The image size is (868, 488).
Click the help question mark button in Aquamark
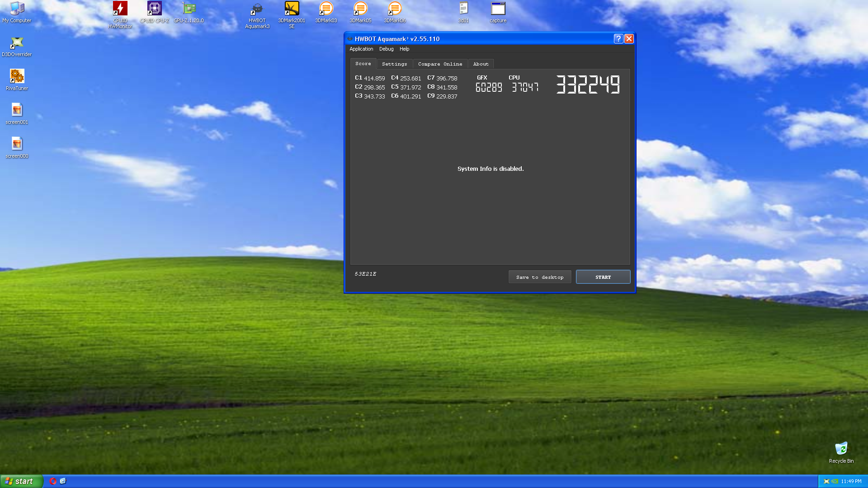pyautogui.click(x=618, y=39)
